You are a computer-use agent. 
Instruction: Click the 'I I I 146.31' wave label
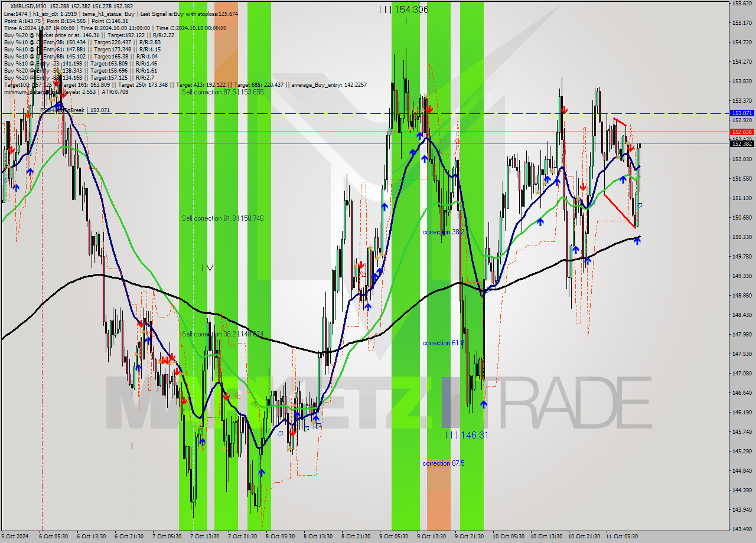click(x=467, y=435)
